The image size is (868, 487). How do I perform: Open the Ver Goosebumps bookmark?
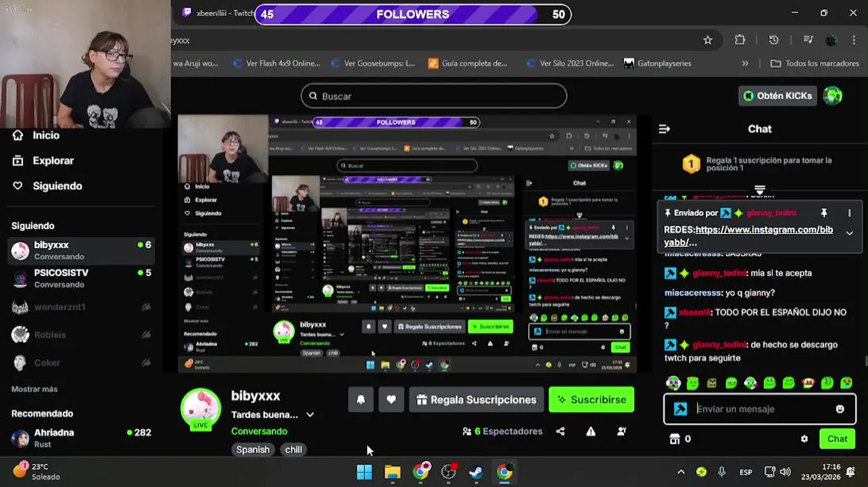coord(372,63)
